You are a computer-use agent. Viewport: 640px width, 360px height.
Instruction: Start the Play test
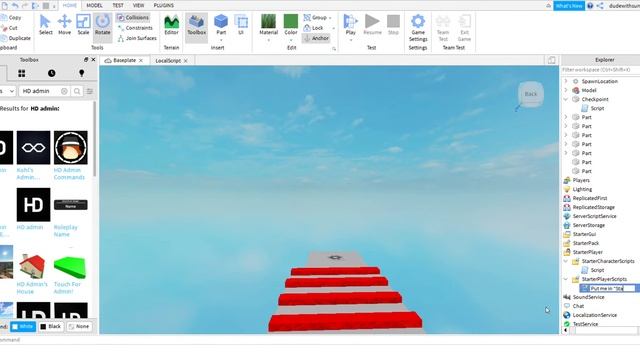click(x=350, y=24)
